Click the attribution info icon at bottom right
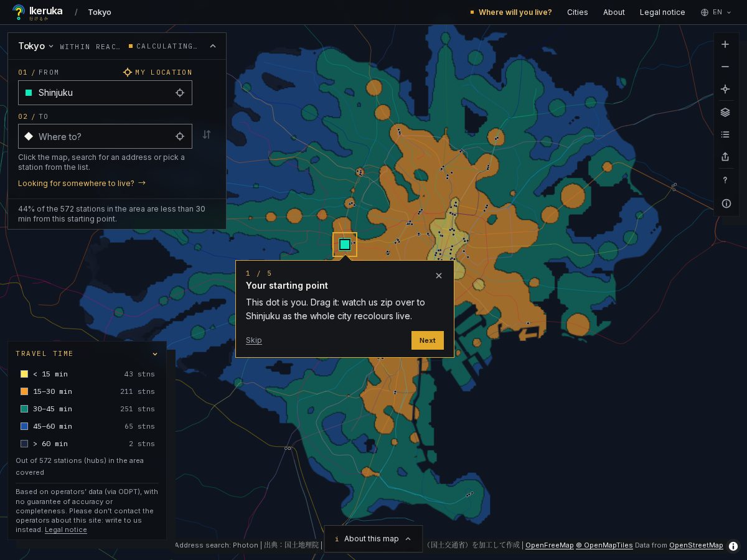Image resolution: width=747 pixels, height=560 pixels. coord(733,546)
